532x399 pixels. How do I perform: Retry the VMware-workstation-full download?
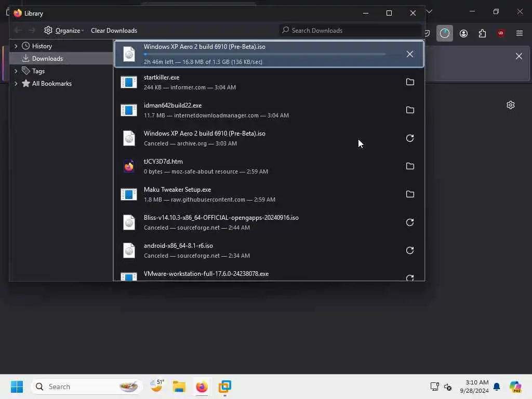pos(410,278)
